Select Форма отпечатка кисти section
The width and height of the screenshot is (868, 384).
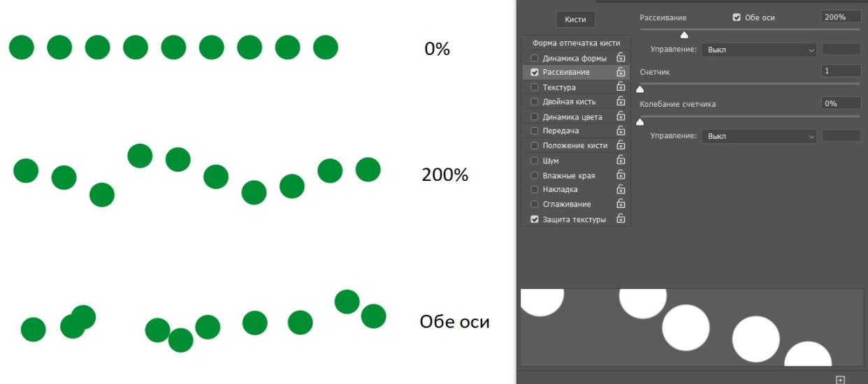click(576, 43)
